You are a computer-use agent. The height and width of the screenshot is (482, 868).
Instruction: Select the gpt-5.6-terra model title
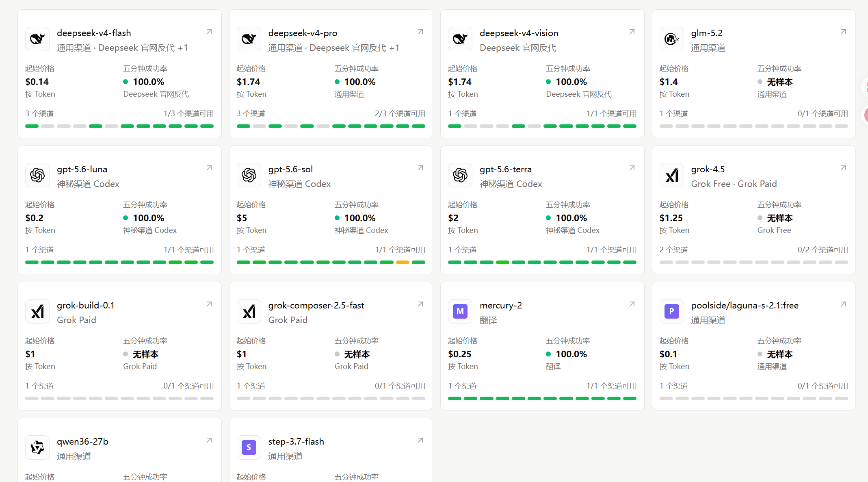(506, 169)
